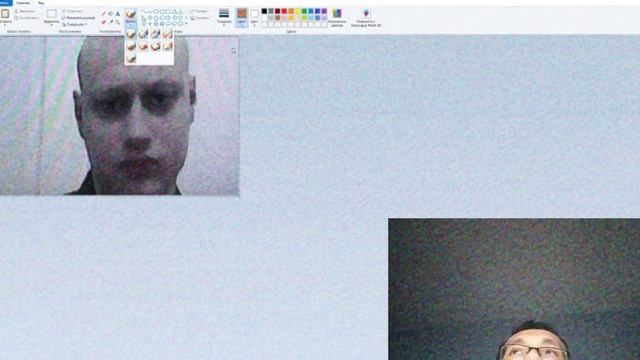Activate Color 1 foreground selector
The width and height of the screenshot is (640, 360).
[242, 18]
